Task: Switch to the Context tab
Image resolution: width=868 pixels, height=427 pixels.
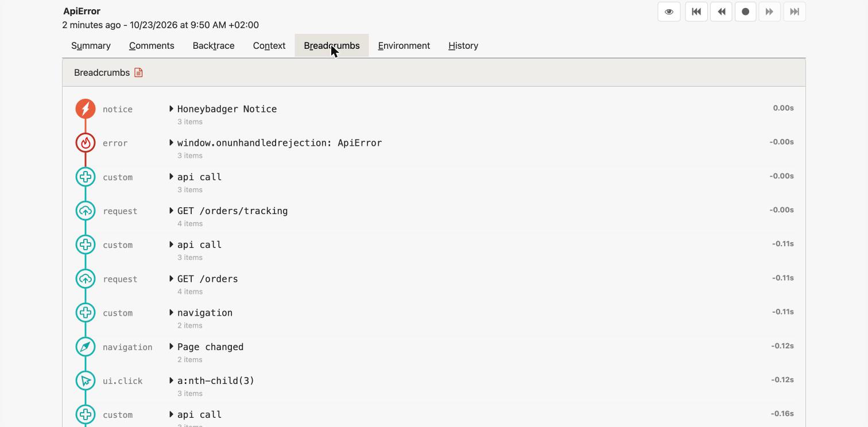Action: [269, 45]
